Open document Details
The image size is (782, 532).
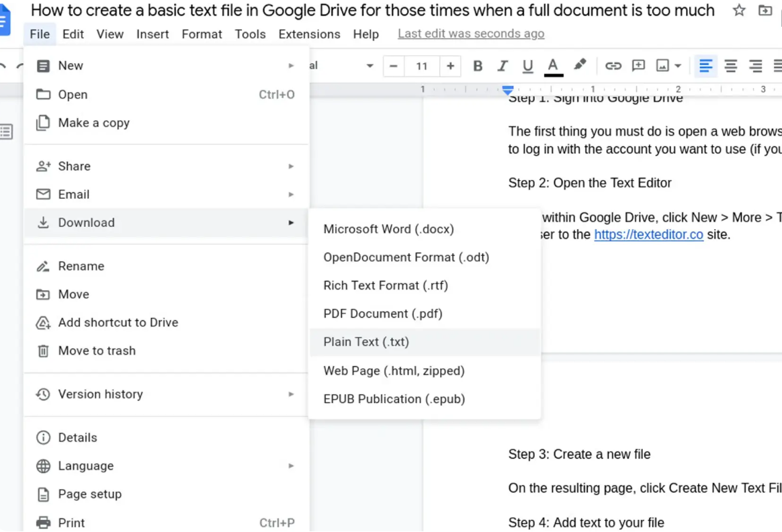pos(166,438)
